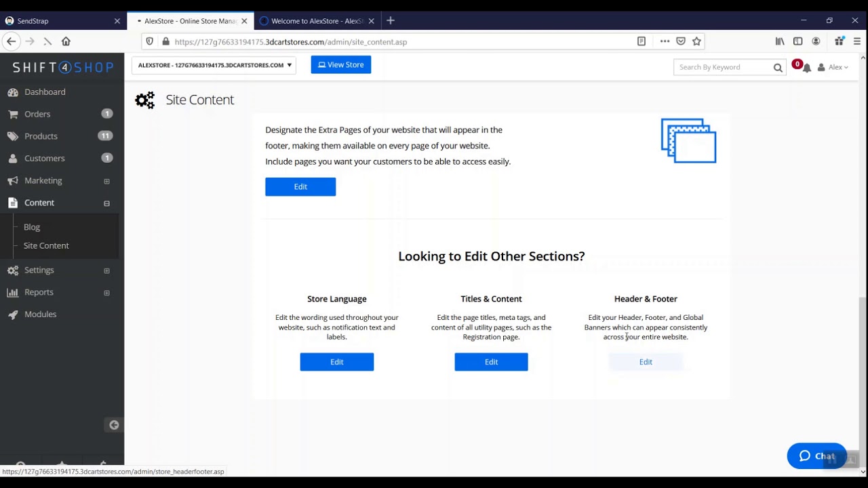Viewport: 868px width, 488px height.
Task: Open a new browser tab
Action: point(391,21)
